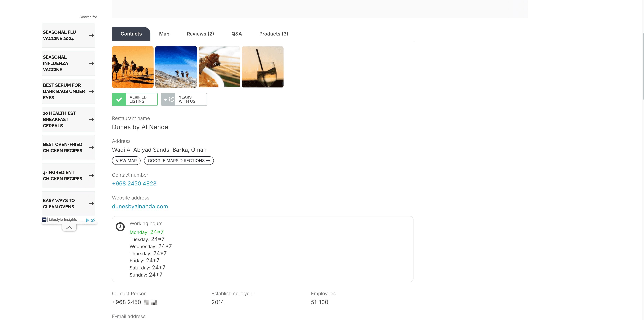Click the AdChoices triangle icon
This screenshot has height=320, width=644.
(88, 220)
